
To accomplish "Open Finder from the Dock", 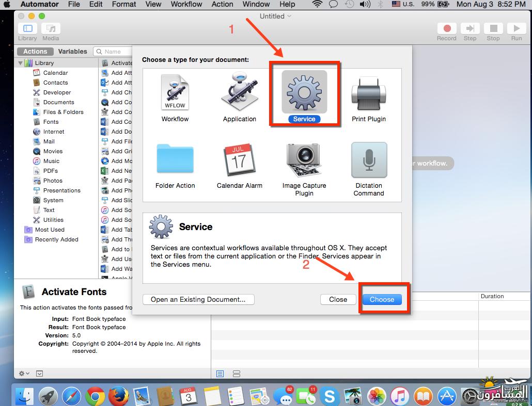I will (x=25, y=396).
